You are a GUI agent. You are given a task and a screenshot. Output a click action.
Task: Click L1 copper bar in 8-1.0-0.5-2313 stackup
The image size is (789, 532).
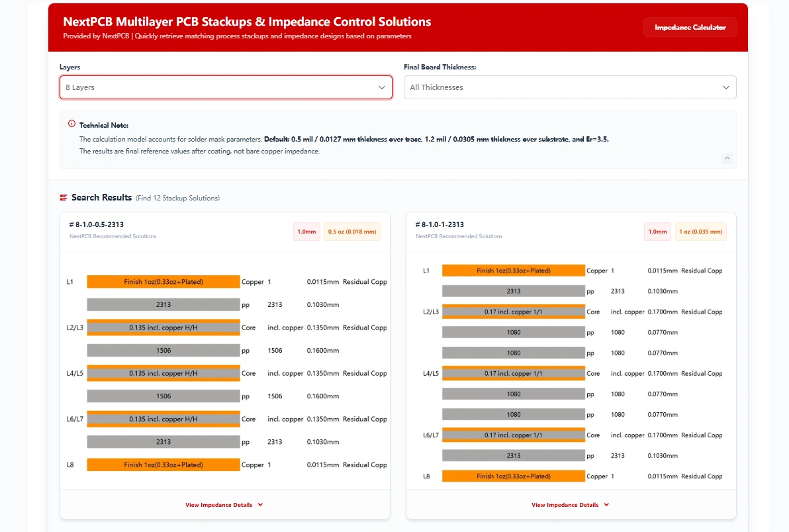tap(163, 282)
